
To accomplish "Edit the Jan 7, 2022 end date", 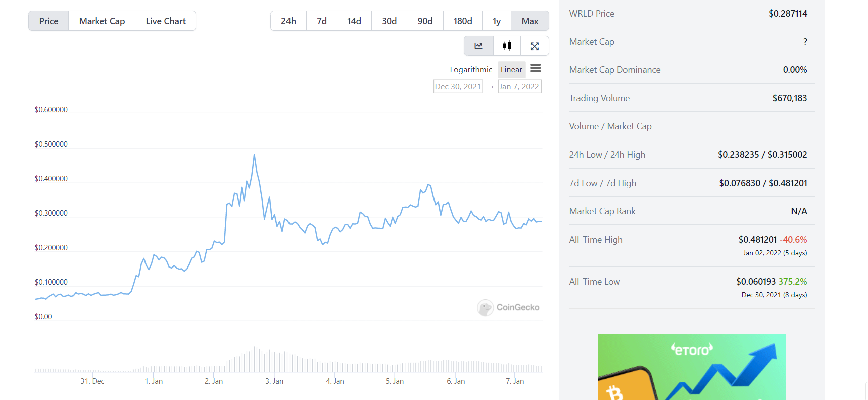I will pos(520,87).
